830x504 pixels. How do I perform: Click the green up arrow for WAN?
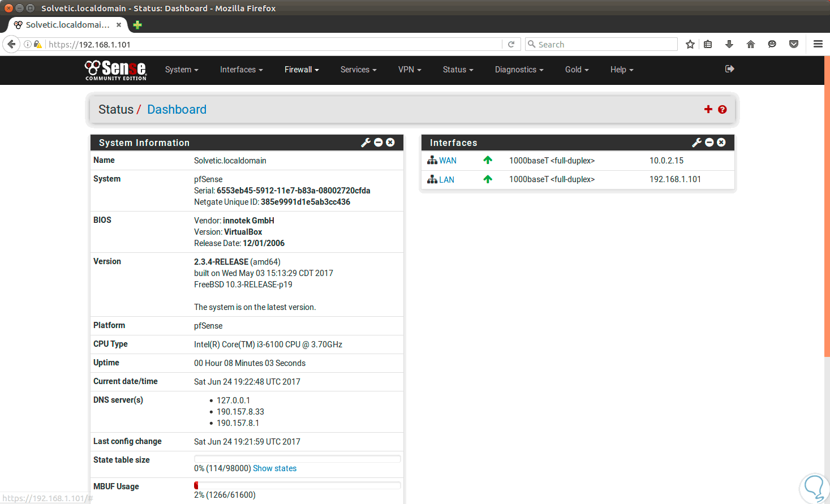click(x=488, y=161)
